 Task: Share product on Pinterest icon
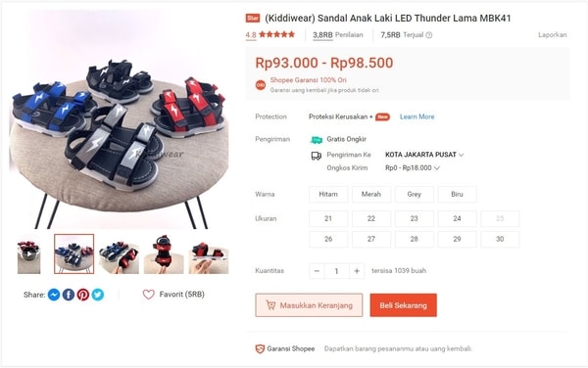click(83, 295)
